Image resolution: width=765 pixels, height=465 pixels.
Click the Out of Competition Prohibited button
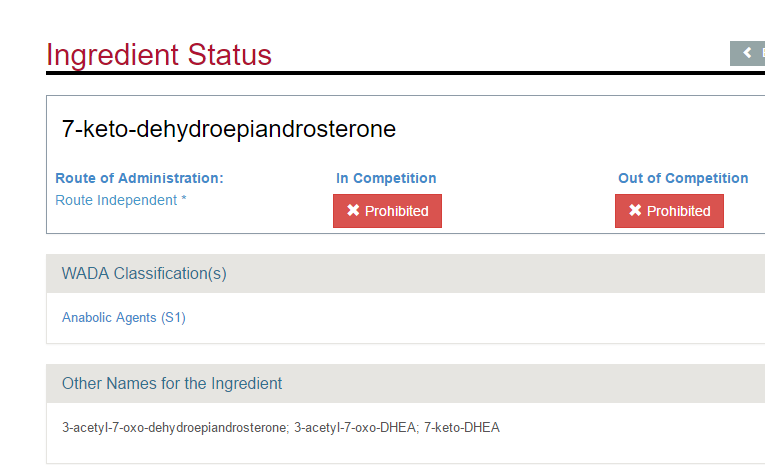pyautogui.click(x=669, y=211)
